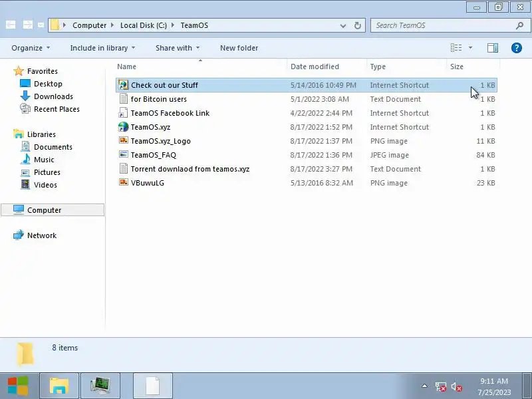Expand breadcrumb arrow after Computer
This screenshot has width=532, height=399.
[x=112, y=25]
